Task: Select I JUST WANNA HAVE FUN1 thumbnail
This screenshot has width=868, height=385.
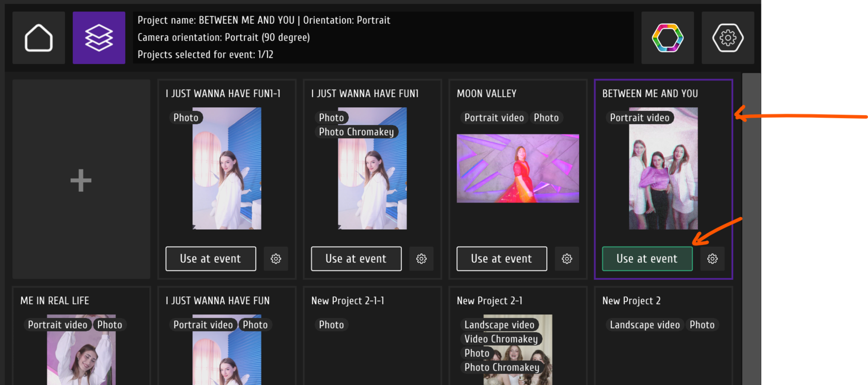Action: (373, 168)
